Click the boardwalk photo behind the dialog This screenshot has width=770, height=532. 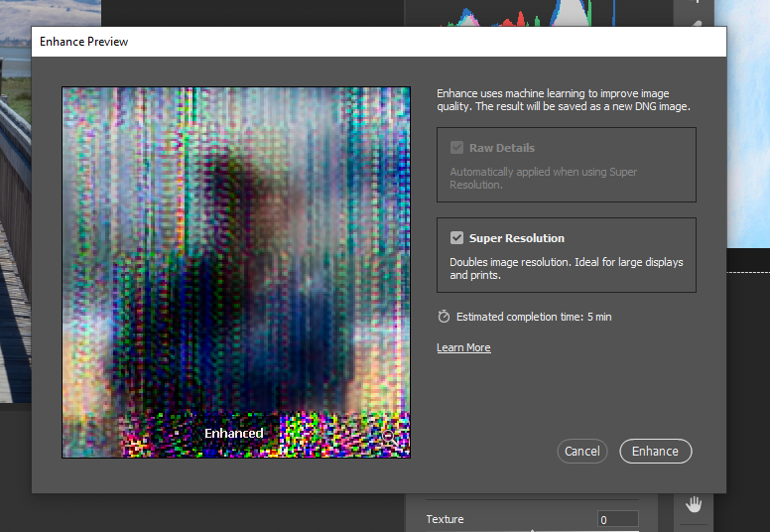pyautogui.click(x=14, y=248)
